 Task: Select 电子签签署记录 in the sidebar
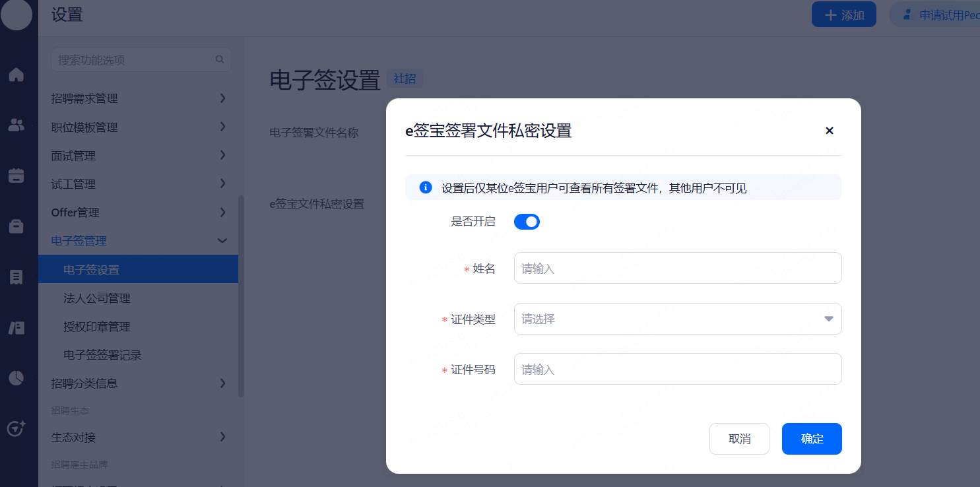click(x=102, y=355)
